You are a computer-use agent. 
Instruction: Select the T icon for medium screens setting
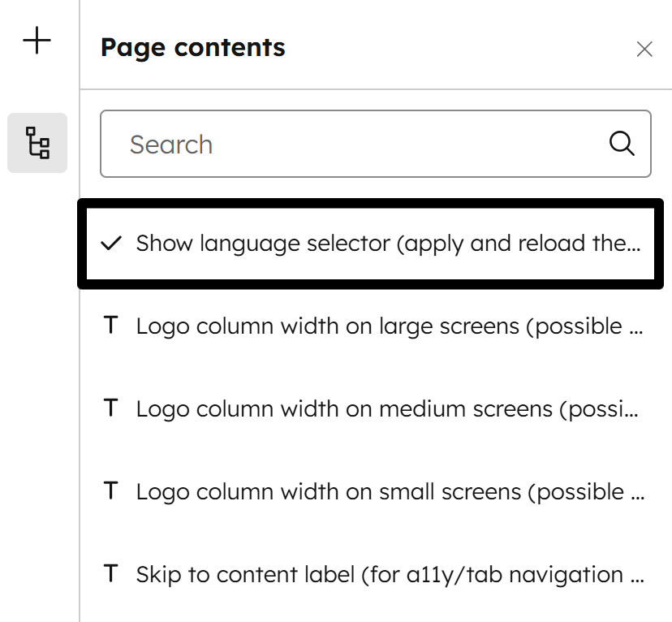coord(111,408)
